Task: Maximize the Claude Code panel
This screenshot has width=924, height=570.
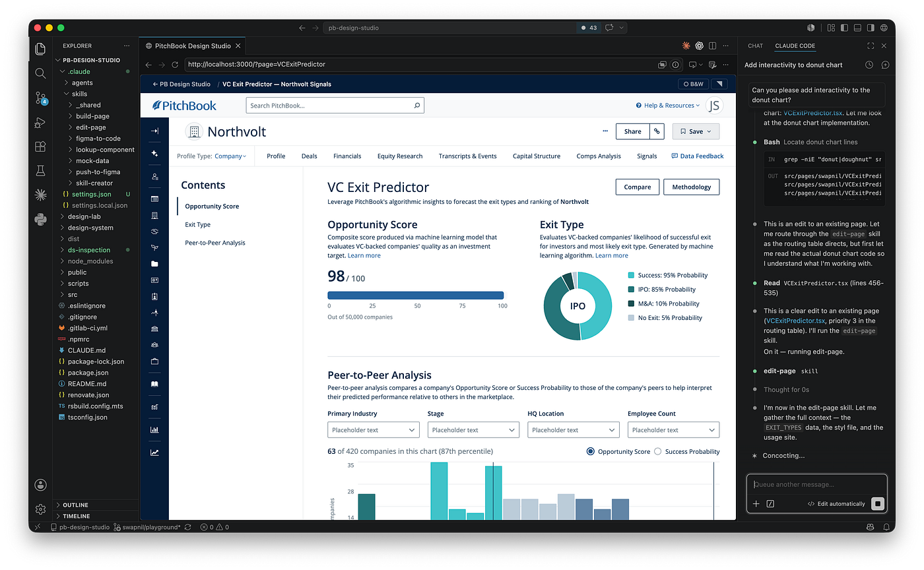Action: point(871,46)
